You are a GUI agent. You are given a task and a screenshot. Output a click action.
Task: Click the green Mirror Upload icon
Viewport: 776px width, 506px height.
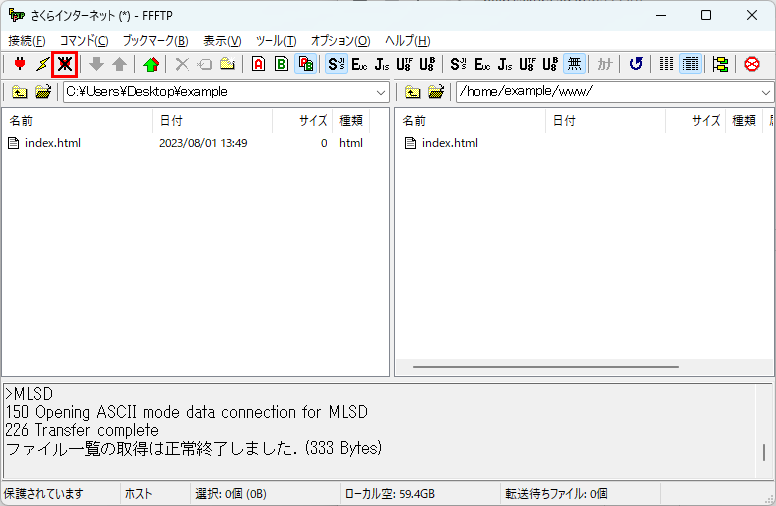150,64
